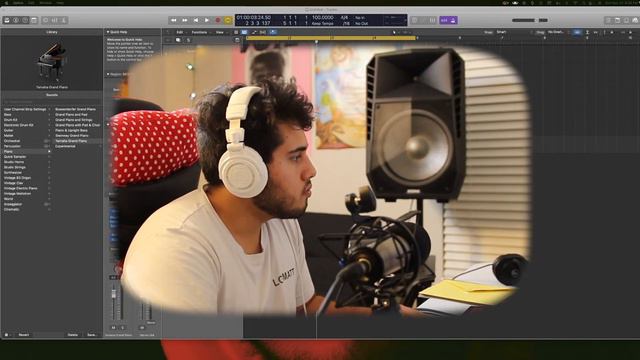640x360 pixels.
Task: Collapse the Quick Help disclosure triangle
Action: [108, 32]
